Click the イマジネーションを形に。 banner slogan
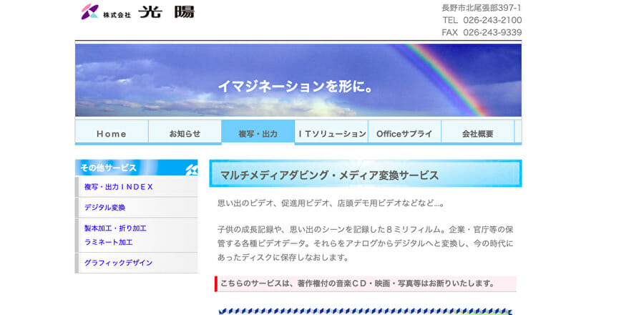The height and width of the screenshot is (315, 644). click(296, 86)
